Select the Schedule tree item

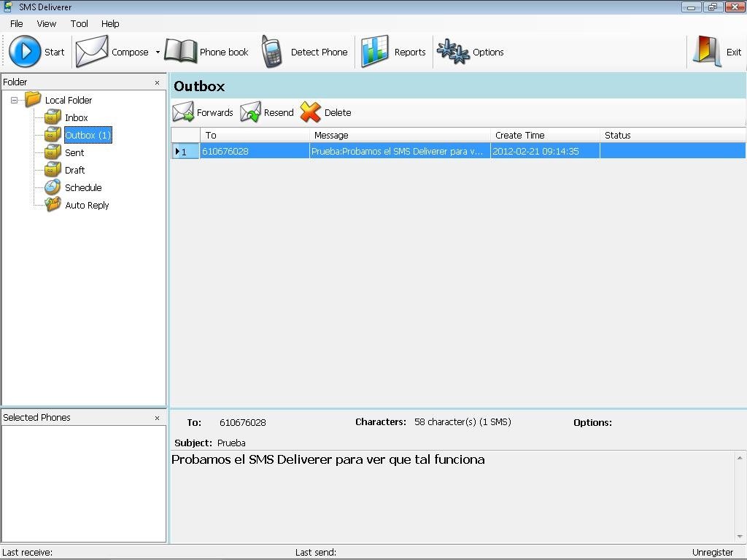click(x=83, y=187)
